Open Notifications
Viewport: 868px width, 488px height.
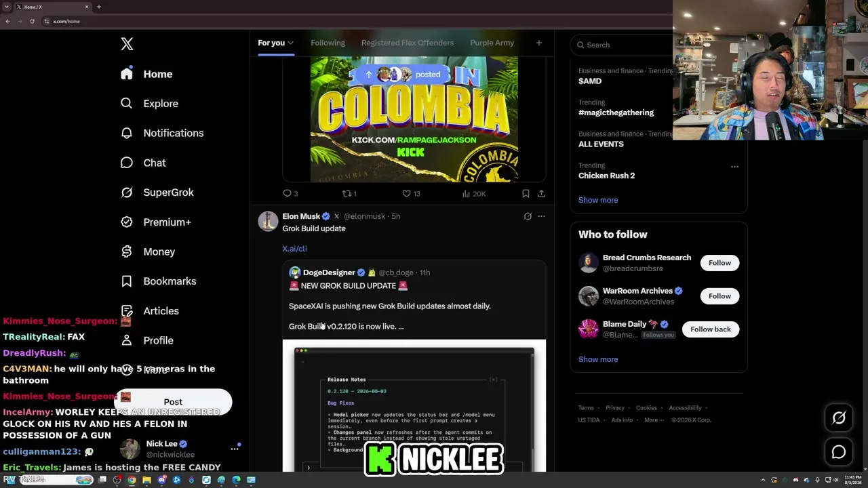point(162,133)
